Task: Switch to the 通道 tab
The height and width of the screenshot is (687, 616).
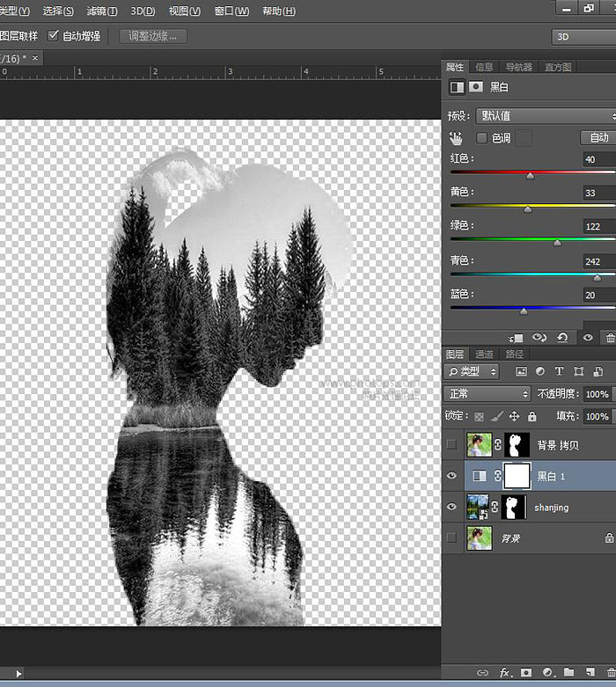Action: [485, 354]
